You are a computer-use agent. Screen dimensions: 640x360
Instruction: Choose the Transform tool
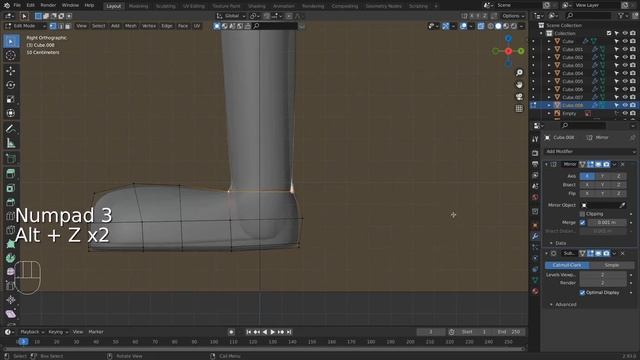(x=11, y=113)
